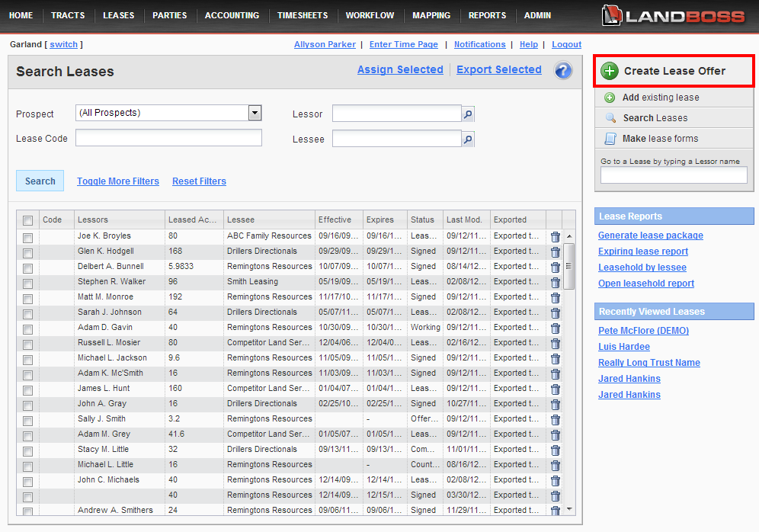759x532 pixels.
Task: Click into the Lease Code input field
Action: tap(168, 138)
